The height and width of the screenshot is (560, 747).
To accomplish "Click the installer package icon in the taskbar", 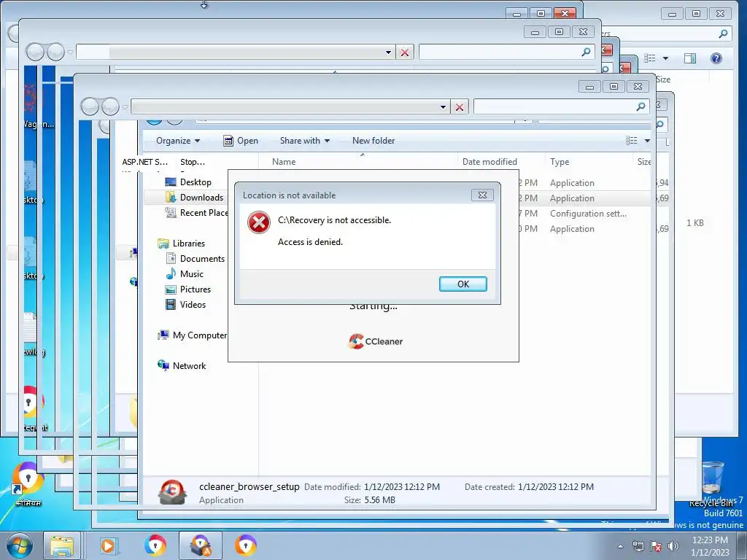I will pos(201,545).
